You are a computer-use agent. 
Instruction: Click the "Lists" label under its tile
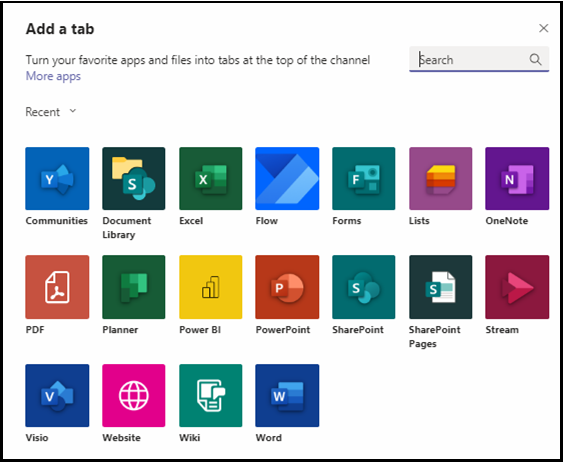[x=419, y=220]
